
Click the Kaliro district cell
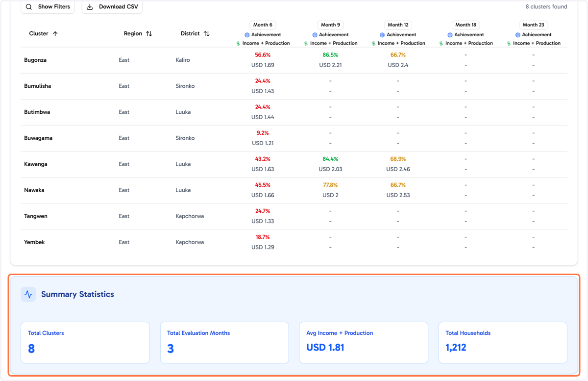tap(183, 60)
